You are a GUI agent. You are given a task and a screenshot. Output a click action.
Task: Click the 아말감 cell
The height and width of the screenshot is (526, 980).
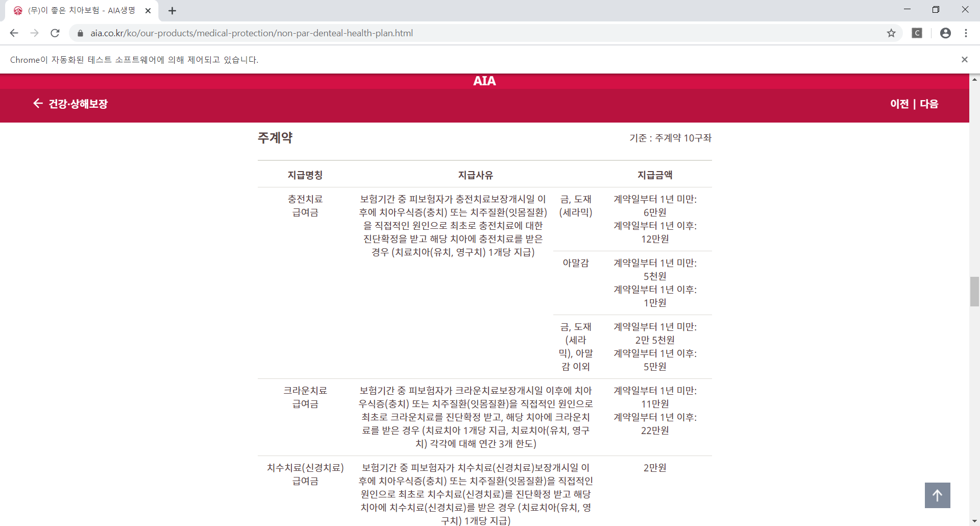tap(576, 263)
